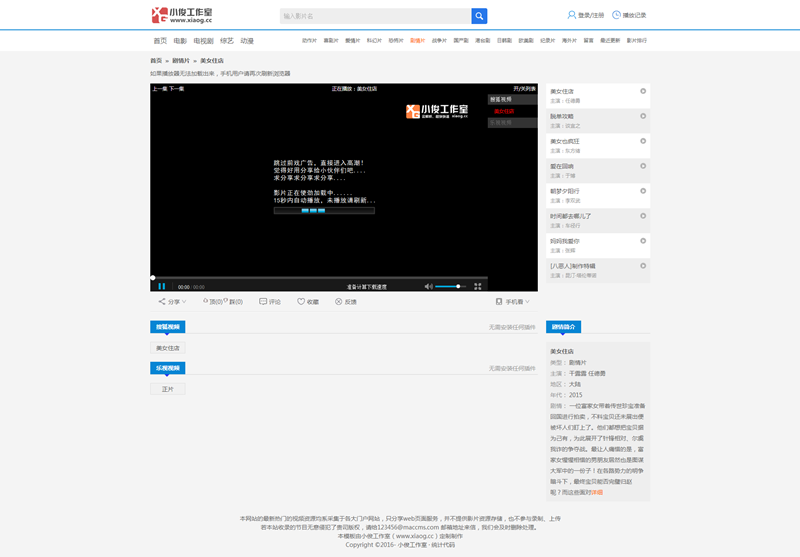Open comments via 评论 bubble icon
Viewport: 800px width, 557px height.
click(x=263, y=301)
